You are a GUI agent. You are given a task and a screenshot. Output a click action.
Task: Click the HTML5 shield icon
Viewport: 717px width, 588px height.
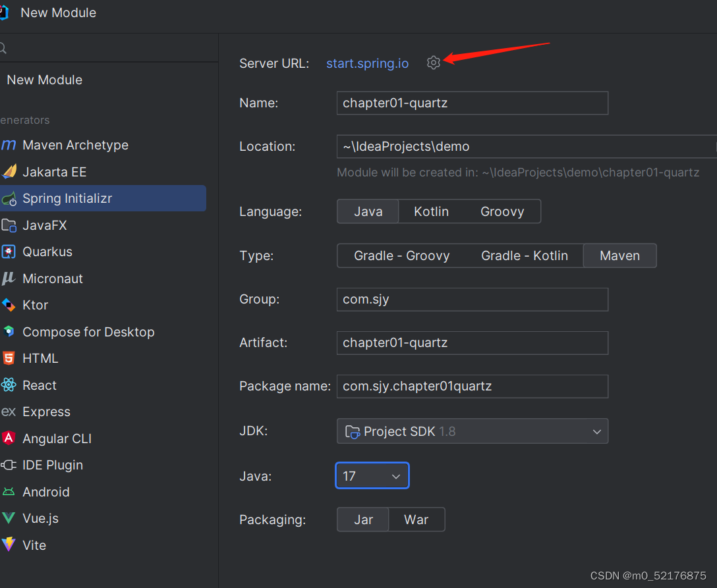[9, 358]
